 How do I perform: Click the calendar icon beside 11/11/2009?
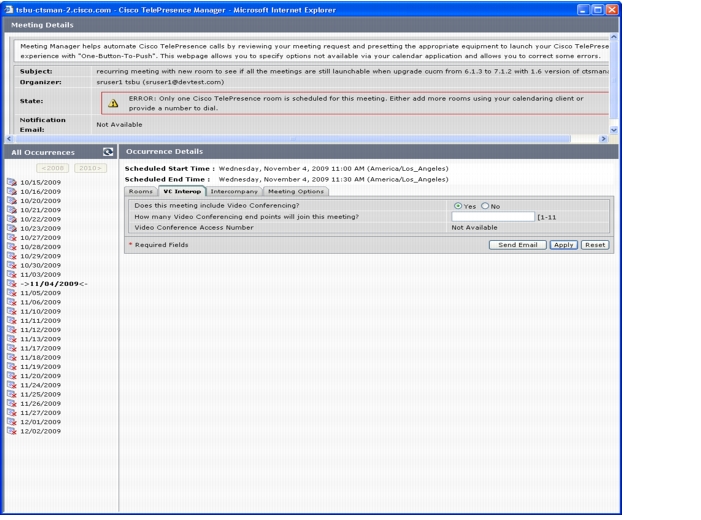pos(12,320)
